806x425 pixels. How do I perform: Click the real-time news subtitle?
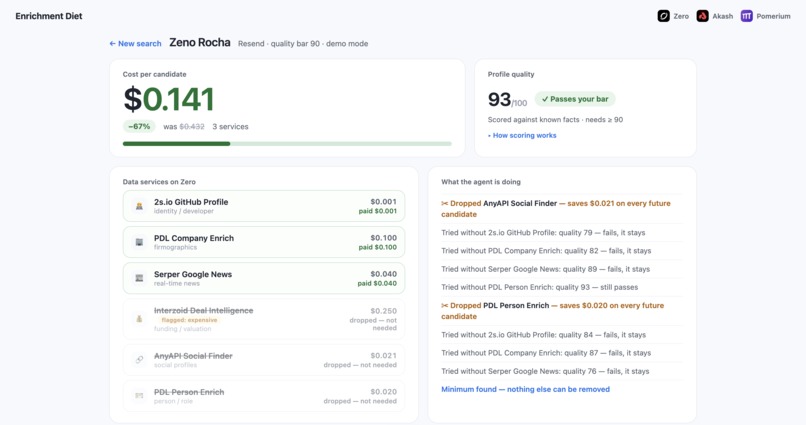(x=177, y=283)
